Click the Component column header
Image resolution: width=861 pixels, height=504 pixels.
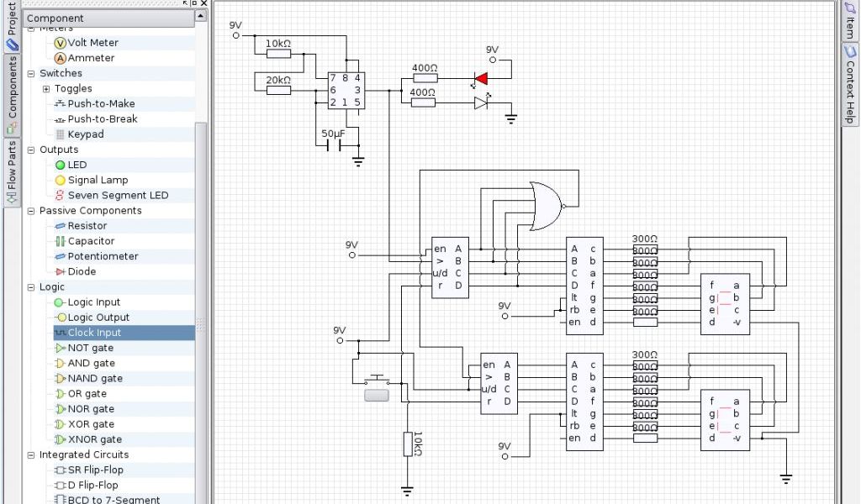point(106,17)
